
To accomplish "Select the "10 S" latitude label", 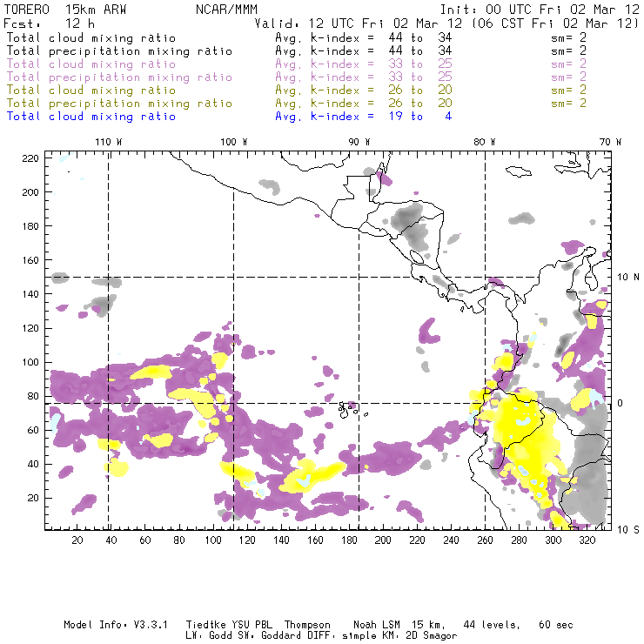I will tap(628, 530).
